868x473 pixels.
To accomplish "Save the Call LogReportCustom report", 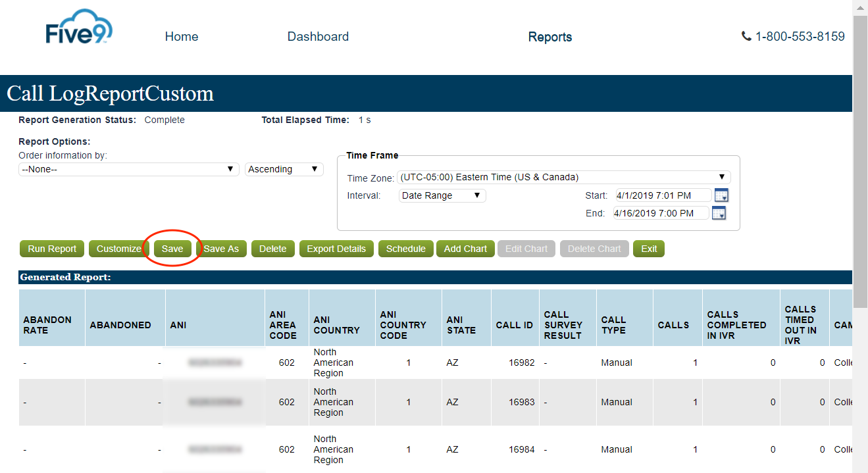I will coord(172,249).
